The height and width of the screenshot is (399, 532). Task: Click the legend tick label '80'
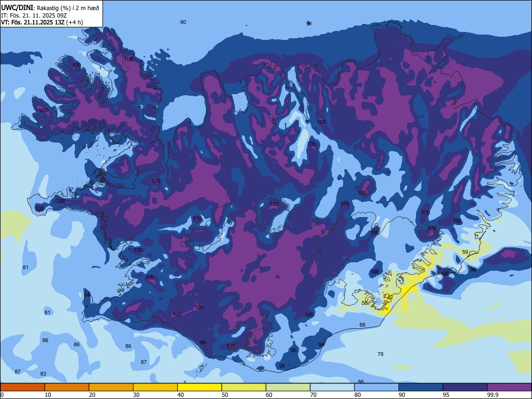click(x=358, y=395)
